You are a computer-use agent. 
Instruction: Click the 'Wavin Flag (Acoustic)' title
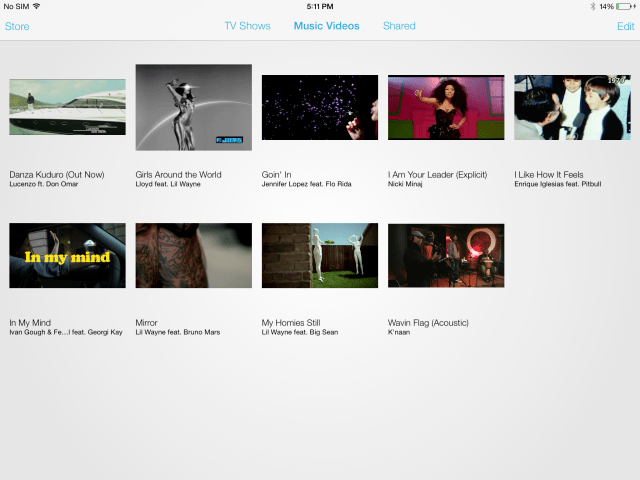[x=428, y=323]
